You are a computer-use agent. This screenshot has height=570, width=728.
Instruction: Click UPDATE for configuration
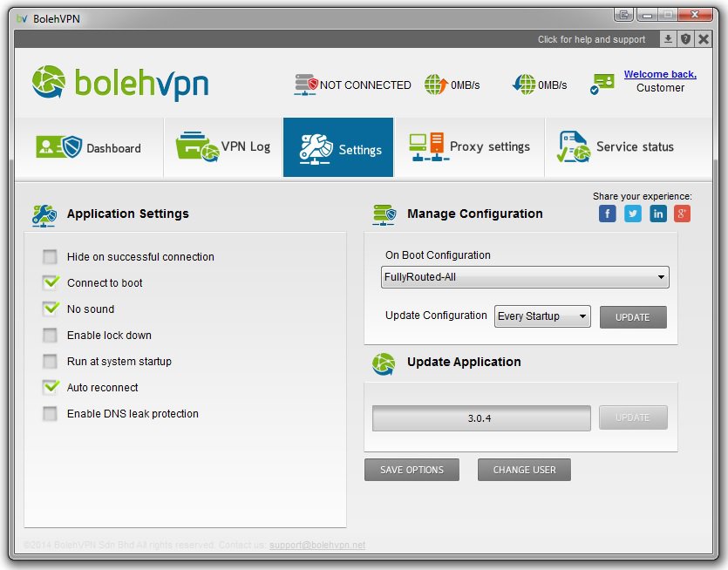tap(633, 317)
